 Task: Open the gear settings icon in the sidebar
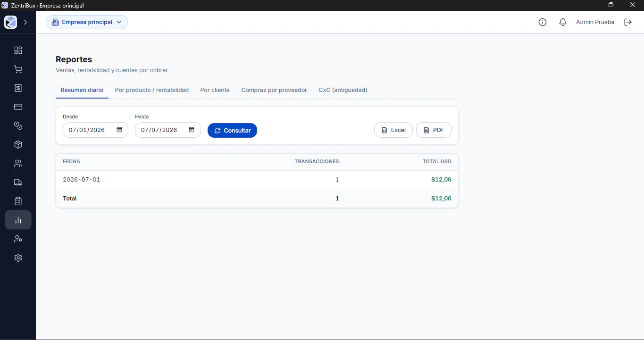(x=18, y=258)
